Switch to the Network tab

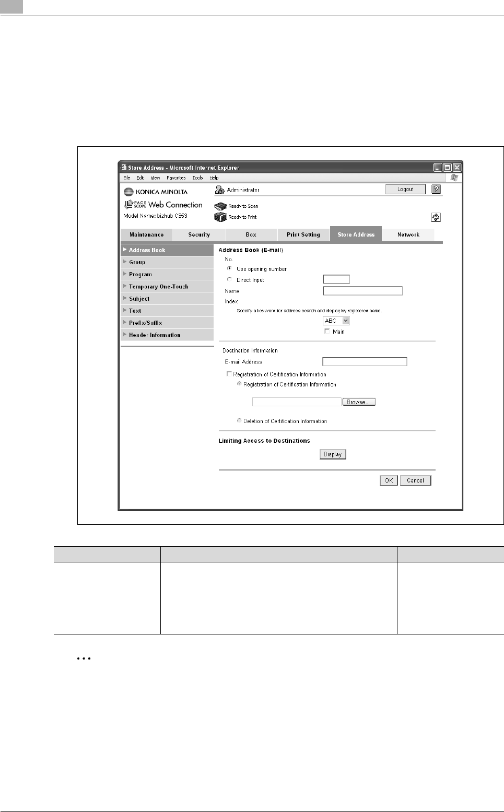(x=408, y=235)
